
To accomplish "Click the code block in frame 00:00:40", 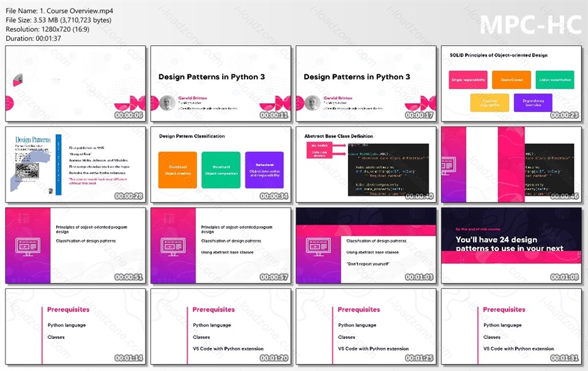I will [388, 169].
